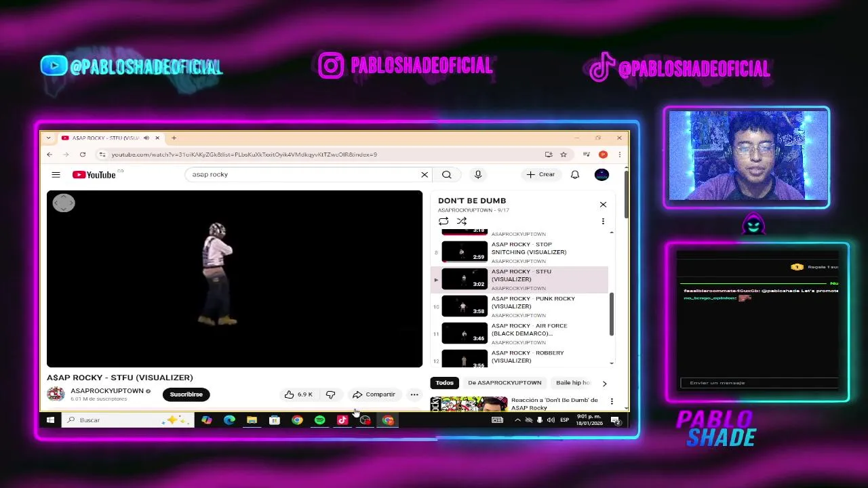Open Spotify from the taskbar
This screenshot has width=868, height=488.
pos(319,420)
